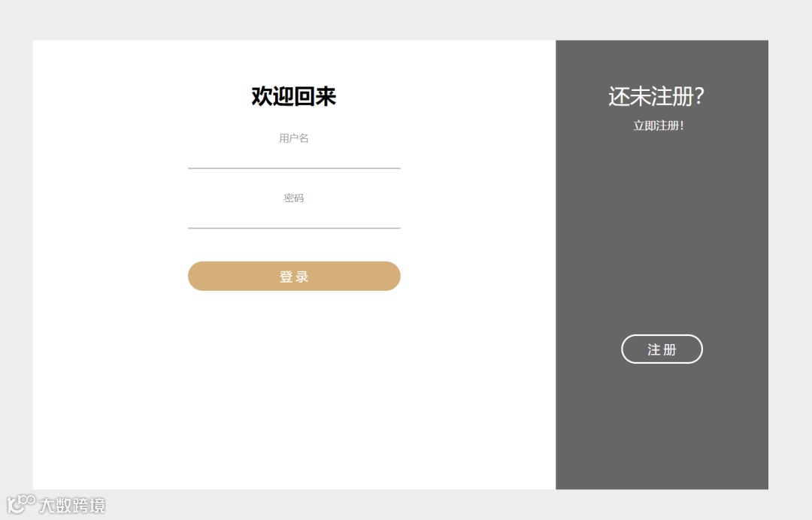Image resolution: width=812 pixels, height=520 pixels.
Task: Select the 欢迎回来 heading
Action: (x=294, y=96)
